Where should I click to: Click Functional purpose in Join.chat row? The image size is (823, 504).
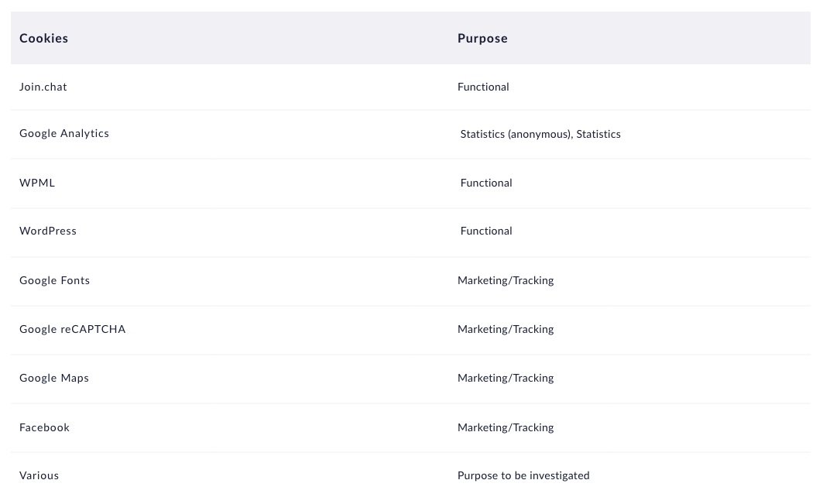point(483,87)
